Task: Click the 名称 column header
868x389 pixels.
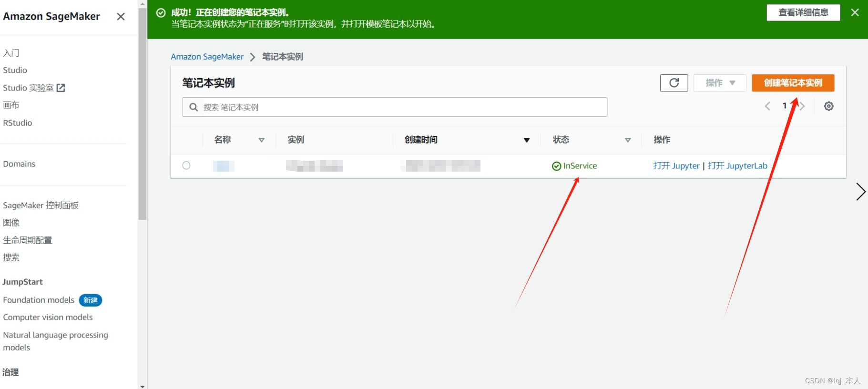Action: [x=223, y=140]
